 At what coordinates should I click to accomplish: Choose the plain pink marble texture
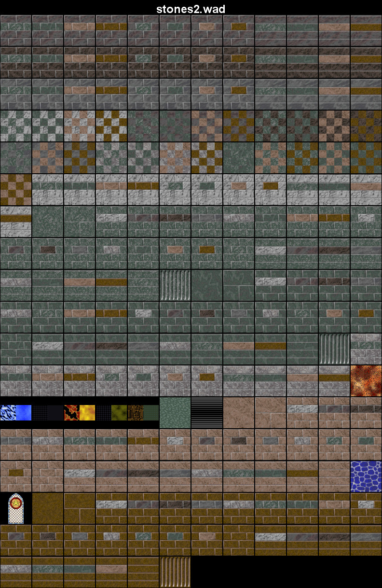pyautogui.click(x=239, y=413)
